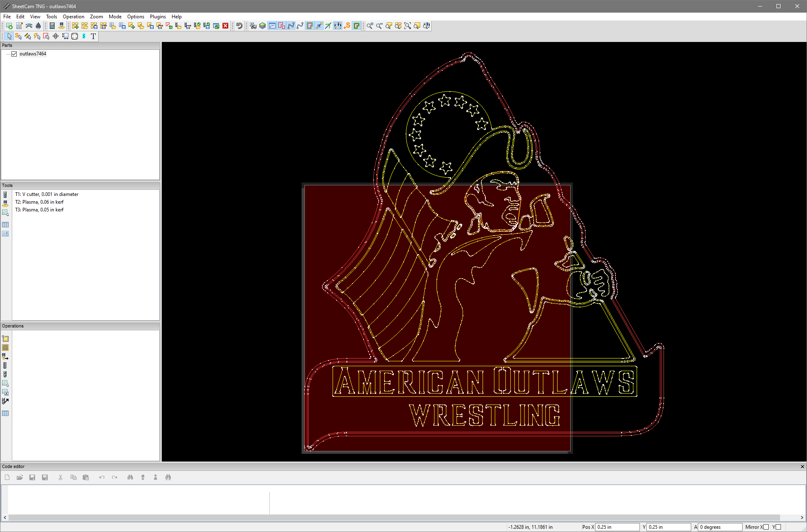807x532 pixels.
Task: Select the T2: Plasma 0.06 in kerf entry
Action: pos(39,202)
